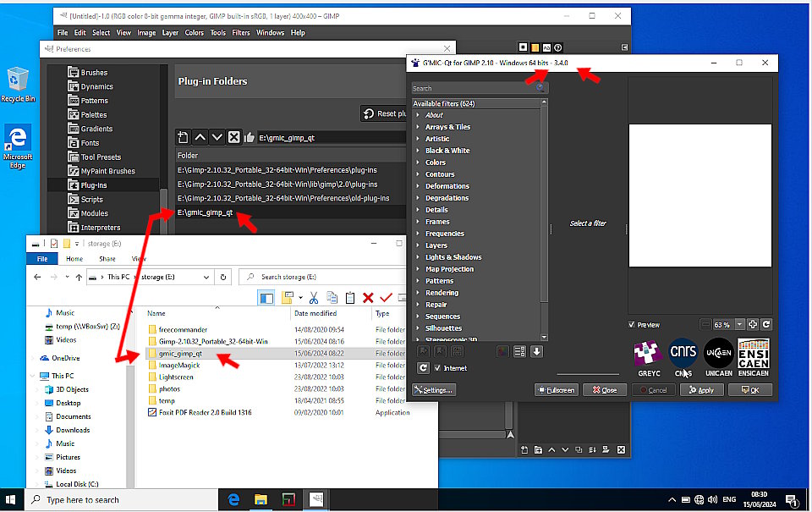Image resolution: width=812 pixels, height=512 pixels.
Task: Click the red X delete icon in File Explorer
Action: click(x=368, y=298)
